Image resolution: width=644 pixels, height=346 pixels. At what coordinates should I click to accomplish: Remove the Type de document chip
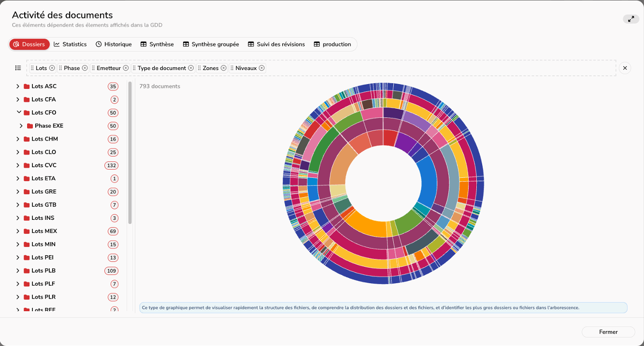tap(191, 68)
